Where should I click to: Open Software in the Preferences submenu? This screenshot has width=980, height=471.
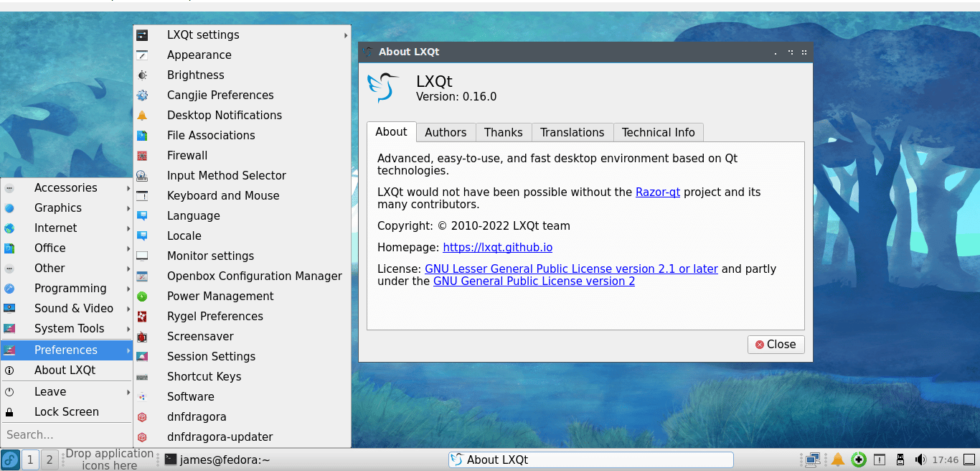[x=242, y=397]
